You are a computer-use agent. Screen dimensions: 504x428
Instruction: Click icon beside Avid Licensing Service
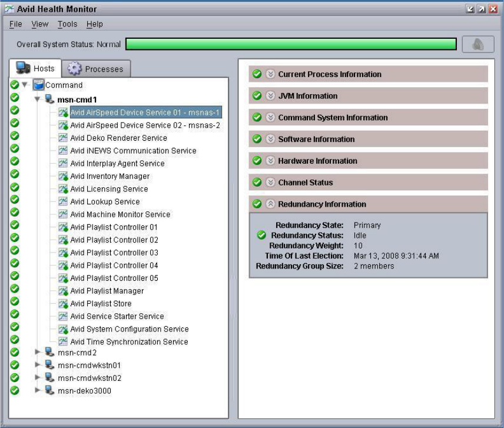(x=63, y=188)
